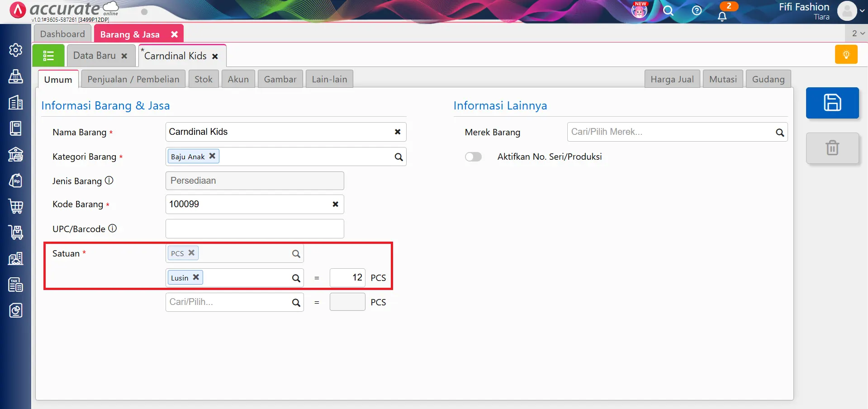Image resolution: width=868 pixels, height=409 pixels.
Task: Switch to the Penjualan / Pembelian tab
Action: pos(133,79)
